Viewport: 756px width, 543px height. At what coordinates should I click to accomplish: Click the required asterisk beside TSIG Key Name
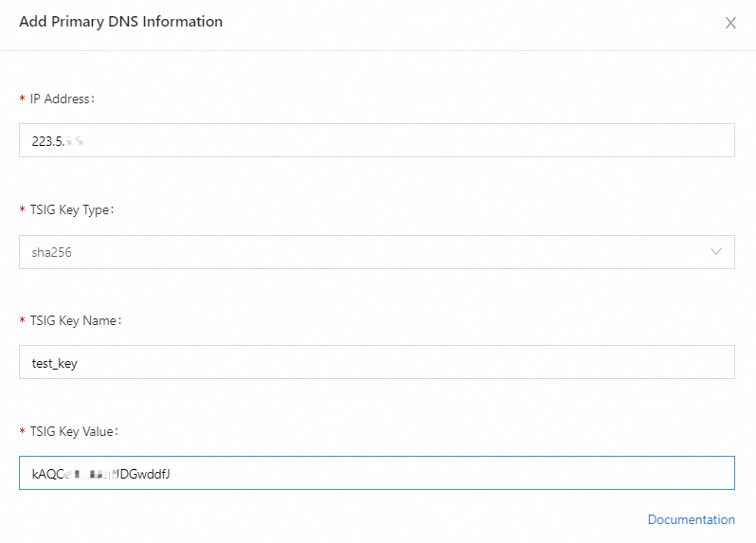pyautogui.click(x=22, y=321)
